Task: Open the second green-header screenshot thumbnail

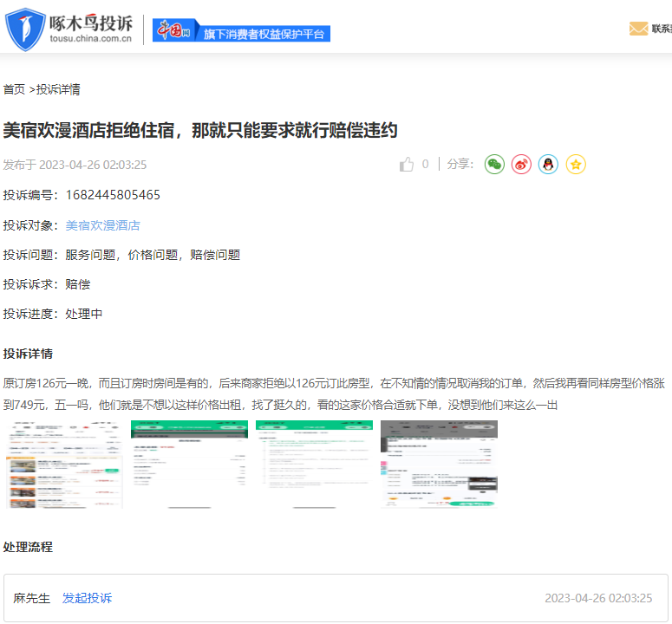Action: 189,465
